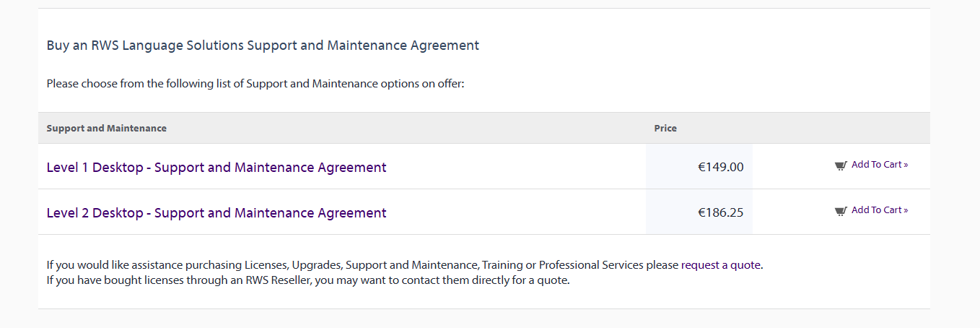
Task: Click the » chevron after Level 2 Add To Cart
Action: click(x=906, y=210)
